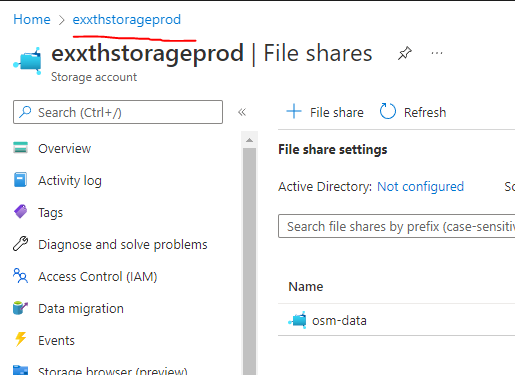Click the Activity log book icon
The image size is (515, 375).
[20, 180]
